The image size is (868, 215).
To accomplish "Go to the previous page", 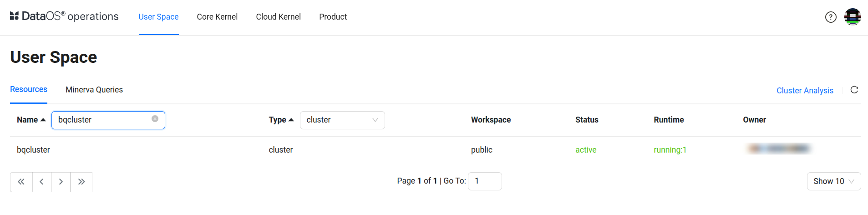I will (41, 182).
